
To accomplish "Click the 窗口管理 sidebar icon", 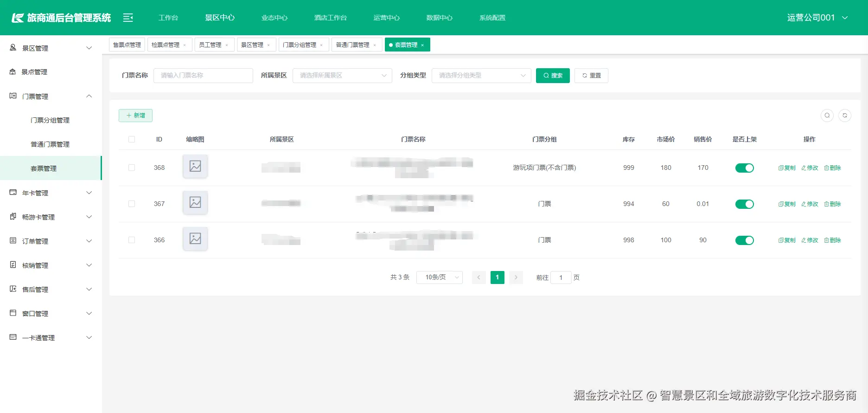I will [x=13, y=313].
